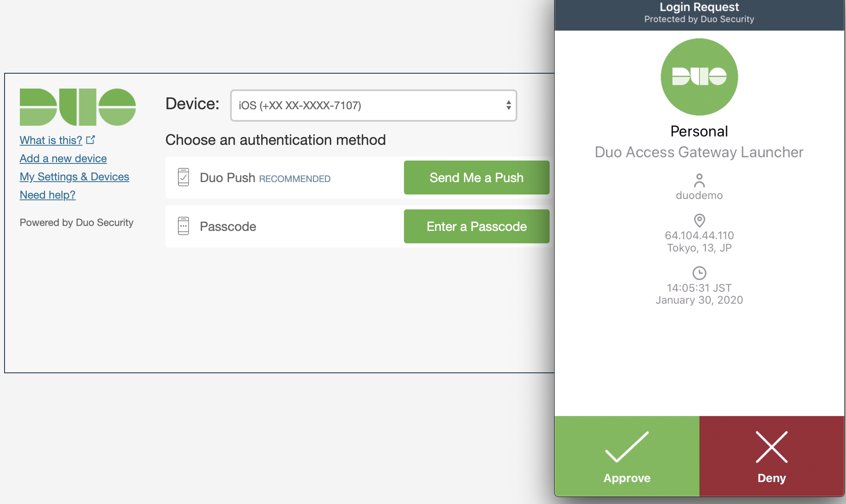
Task: Approve the login request
Action: tap(627, 456)
